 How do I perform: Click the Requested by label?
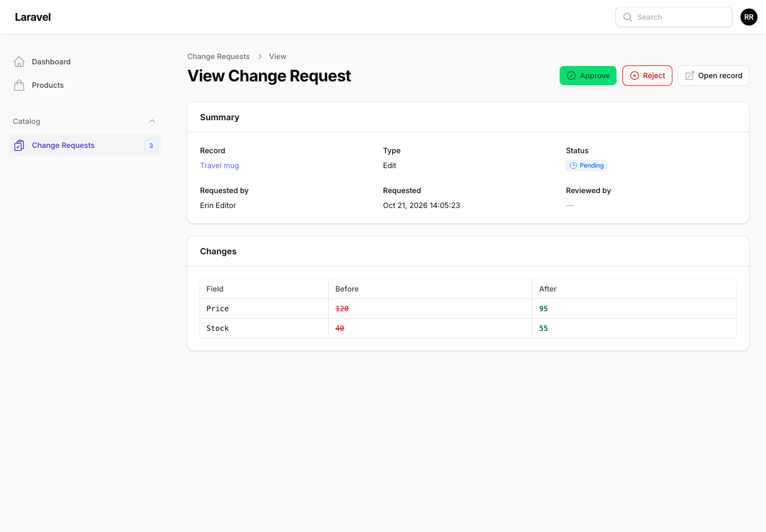(224, 190)
